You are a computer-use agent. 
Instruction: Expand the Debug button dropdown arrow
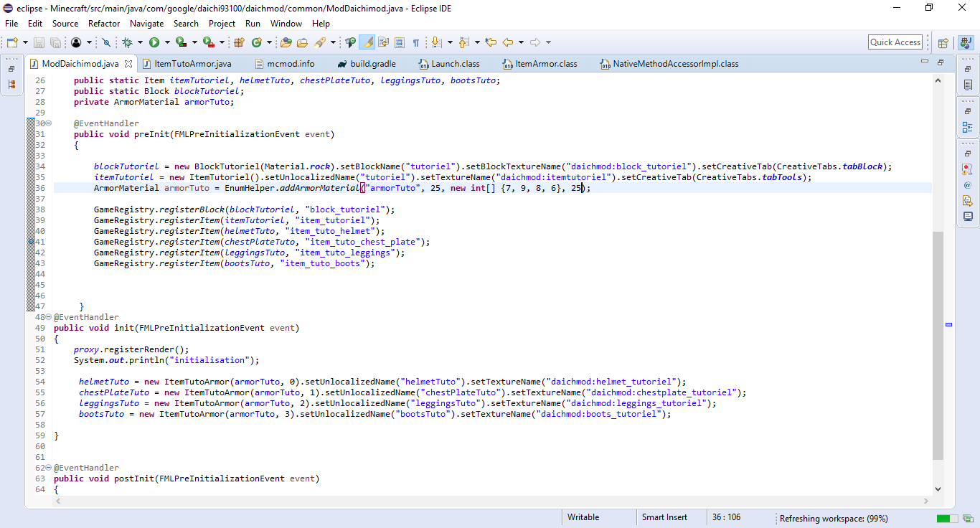click(x=140, y=43)
